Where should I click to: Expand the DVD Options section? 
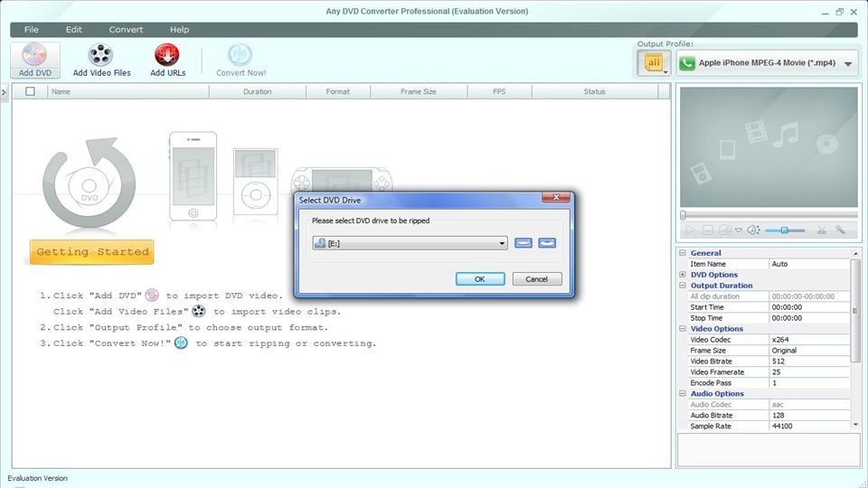click(x=682, y=275)
